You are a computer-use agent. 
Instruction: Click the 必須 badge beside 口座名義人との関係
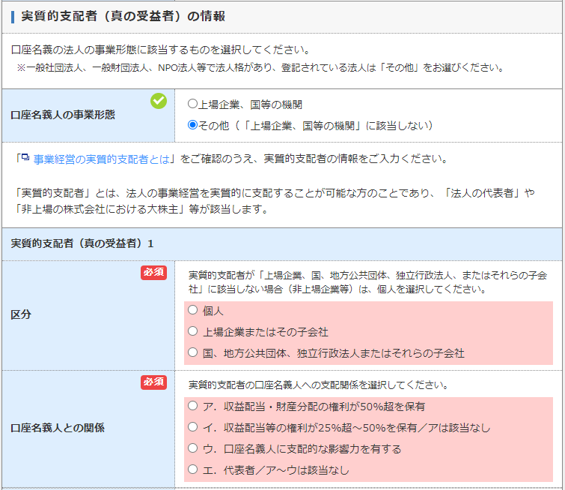click(154, 382)
